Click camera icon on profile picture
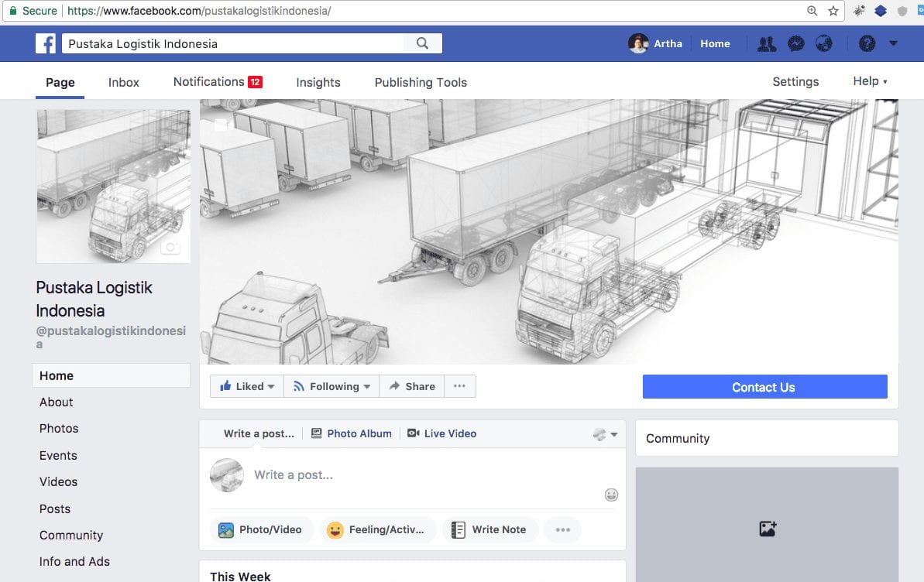Image resolution: width=924 pixels, height=582 pixels. (170, 248)
